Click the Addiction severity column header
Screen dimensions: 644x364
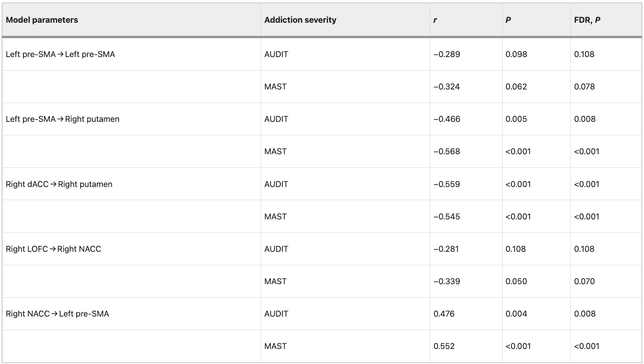pos(300,20)
